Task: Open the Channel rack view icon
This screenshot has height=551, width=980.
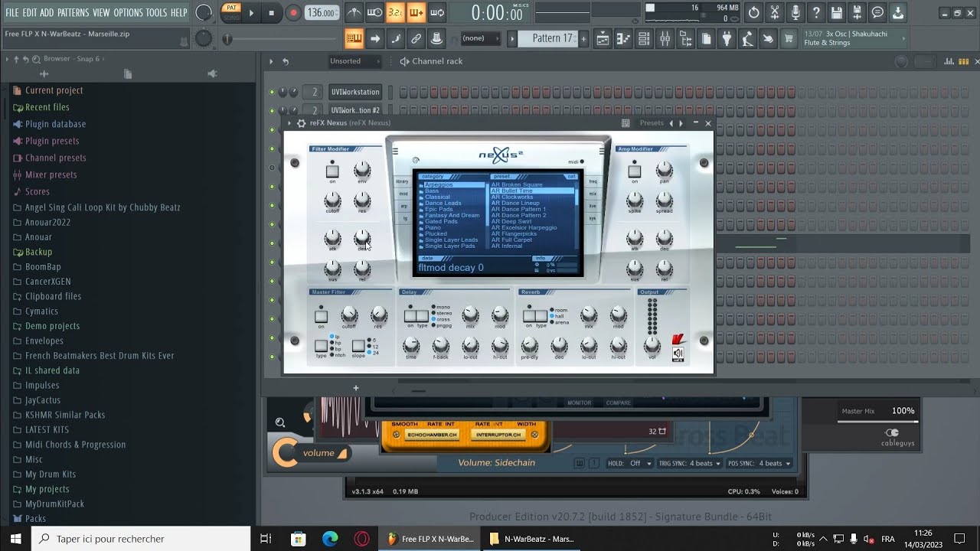Action: (644, 38)
